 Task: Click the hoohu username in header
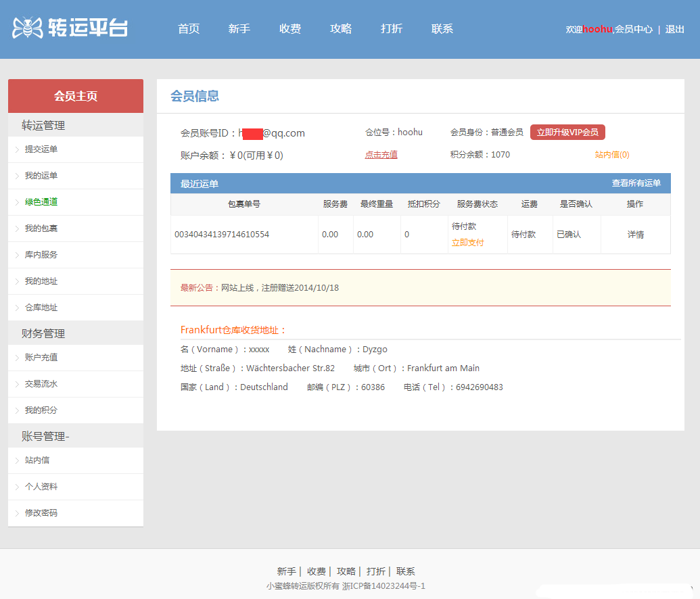pos(597,30)
